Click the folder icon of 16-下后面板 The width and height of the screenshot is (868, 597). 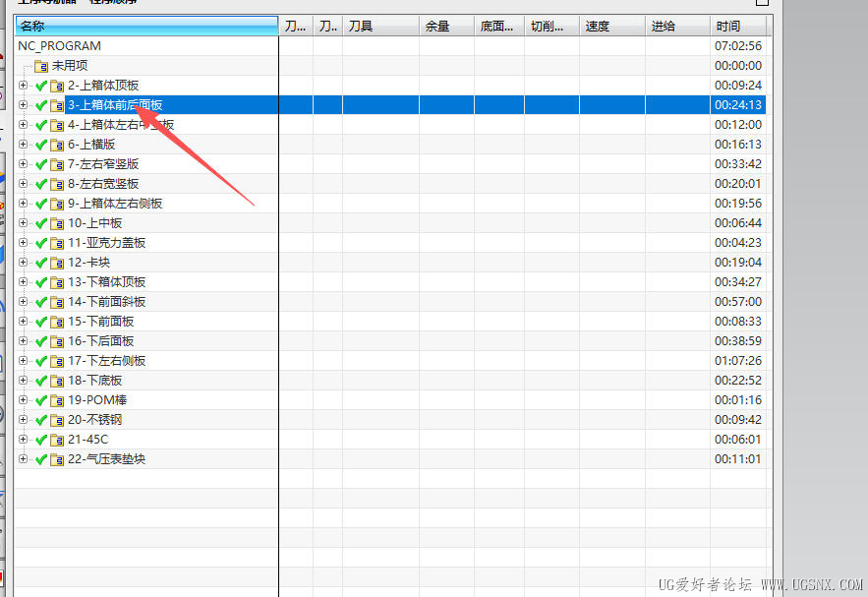click(57, 341)
